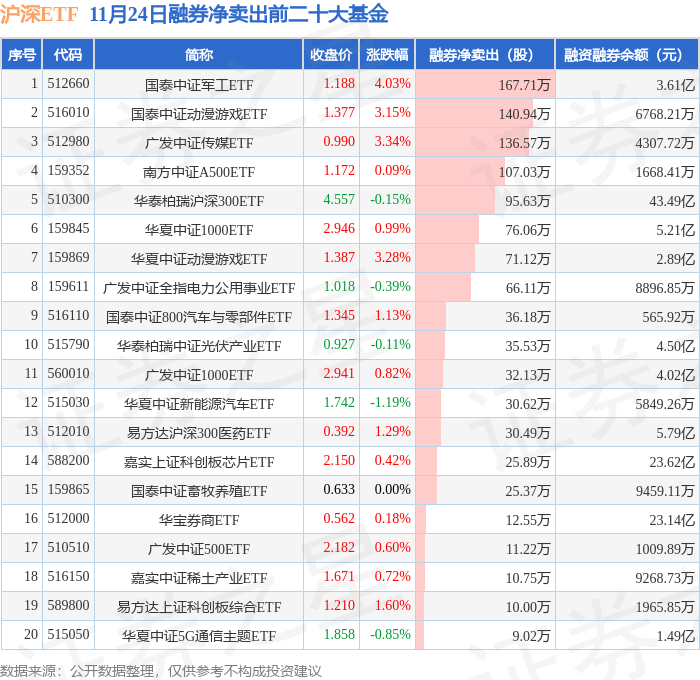Select 华夏中证5G通信主题ETF name
700x680 pixels.
tap(199, 636)
